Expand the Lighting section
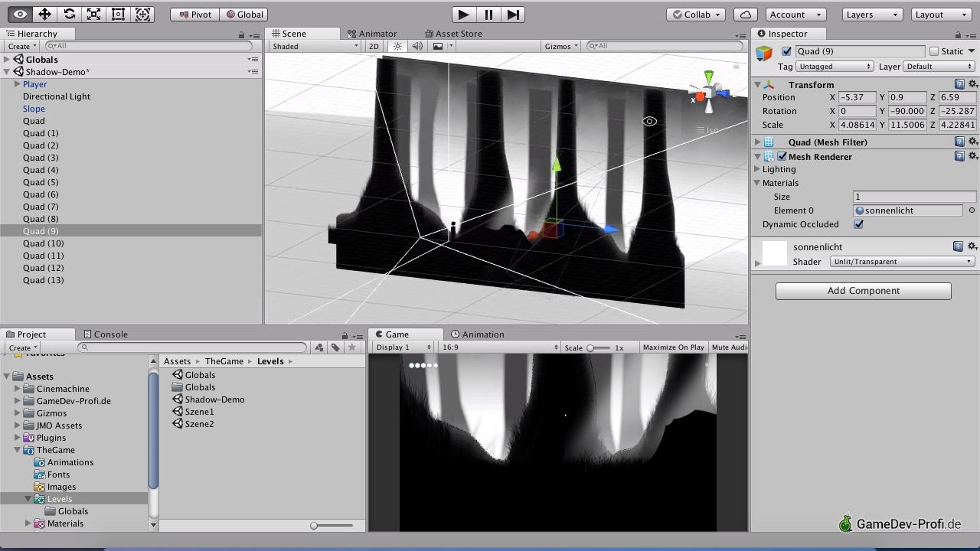The height and width of the screenshot is (551, 980). (757, 169)
